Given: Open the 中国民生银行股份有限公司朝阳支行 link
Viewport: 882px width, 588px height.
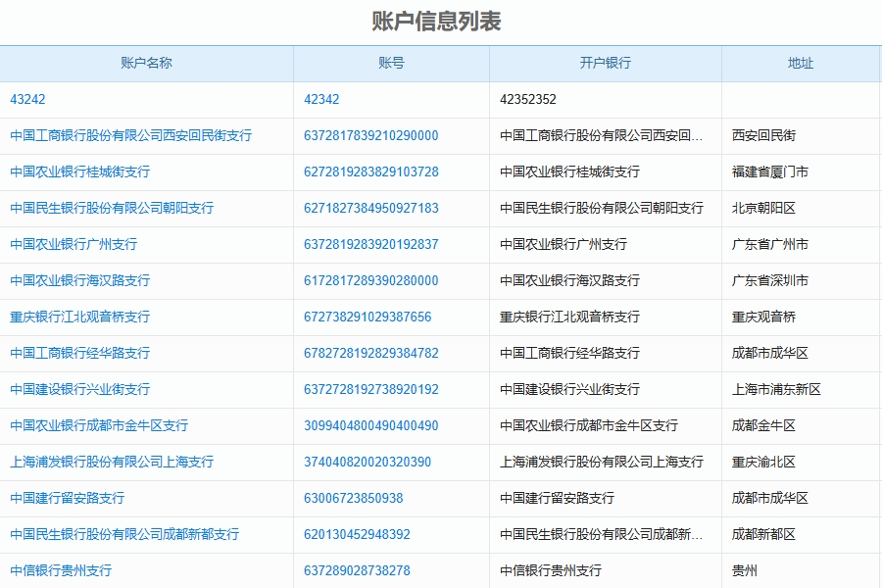Looking at the screenshot, I should [113, 208].
